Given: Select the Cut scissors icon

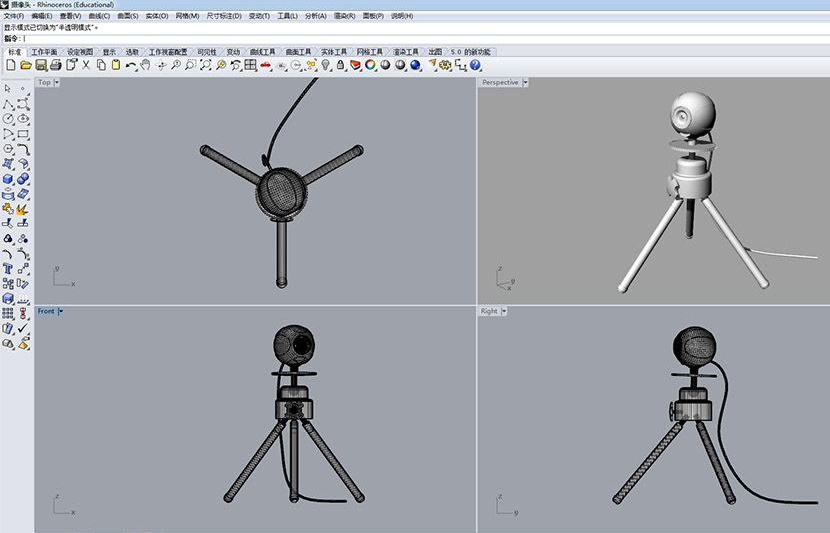Looking at the screenshot, I should tap(86, 65).
